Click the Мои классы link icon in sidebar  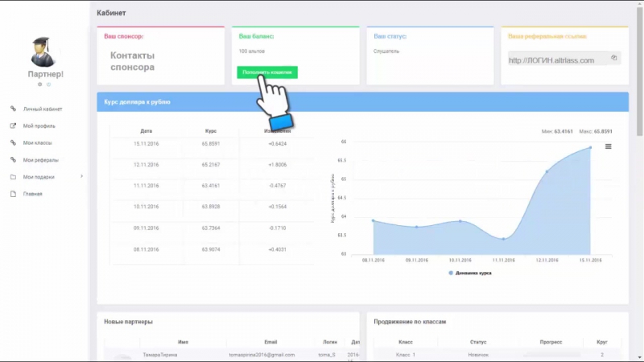(x=13, y=142)
